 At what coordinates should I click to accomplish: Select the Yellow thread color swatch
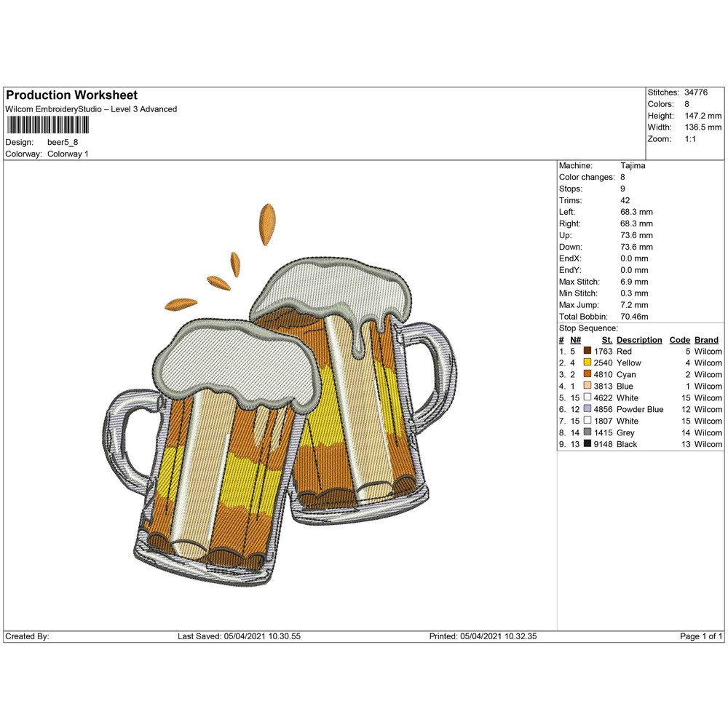(587, 363)
